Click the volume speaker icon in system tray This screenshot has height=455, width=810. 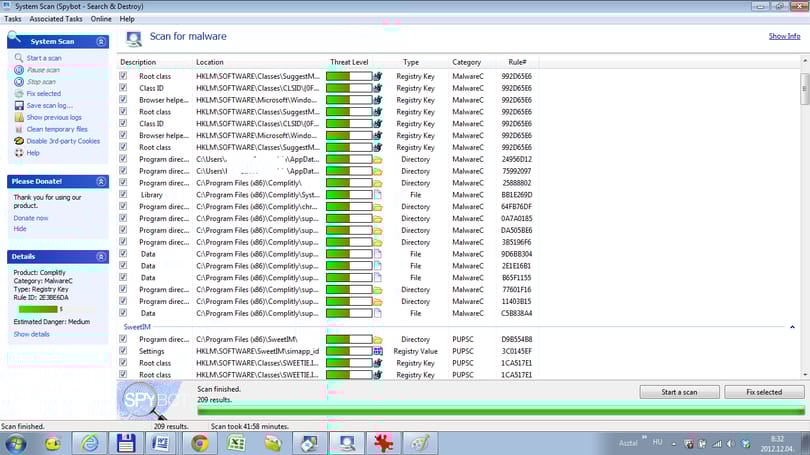tap(730, 444)
